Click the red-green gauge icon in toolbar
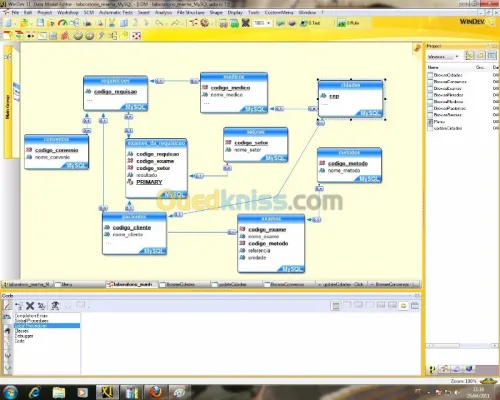Viewport: 500px width, 400px height. 62,23
